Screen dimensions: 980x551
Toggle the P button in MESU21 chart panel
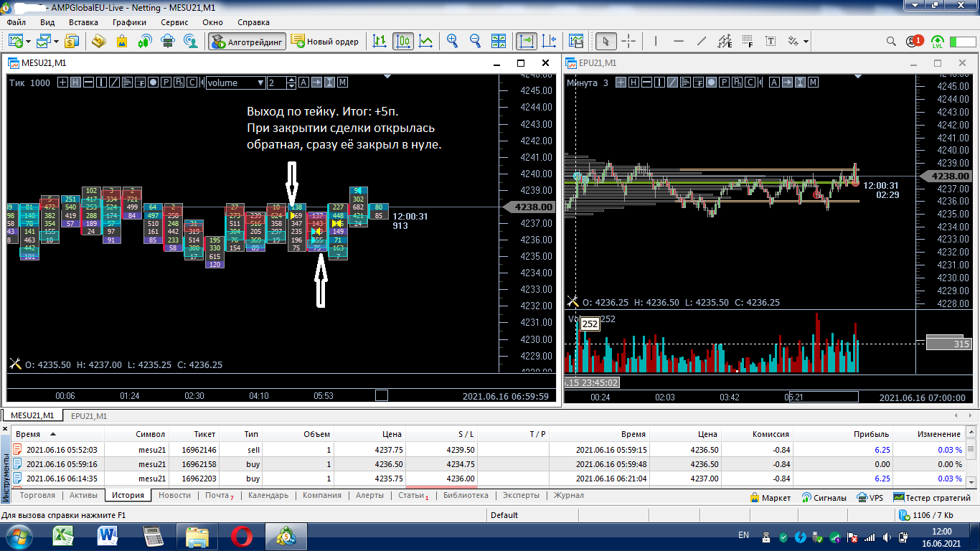[x=166, y=83]
